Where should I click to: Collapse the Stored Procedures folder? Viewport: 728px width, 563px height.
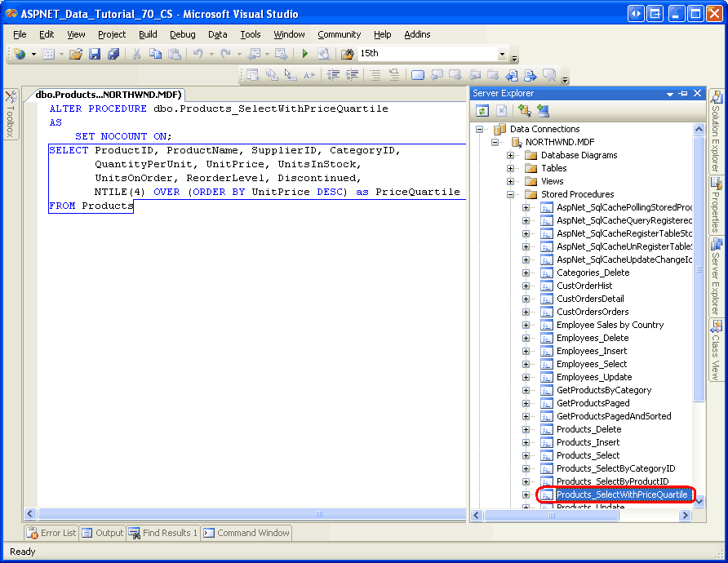click(511, 194)
